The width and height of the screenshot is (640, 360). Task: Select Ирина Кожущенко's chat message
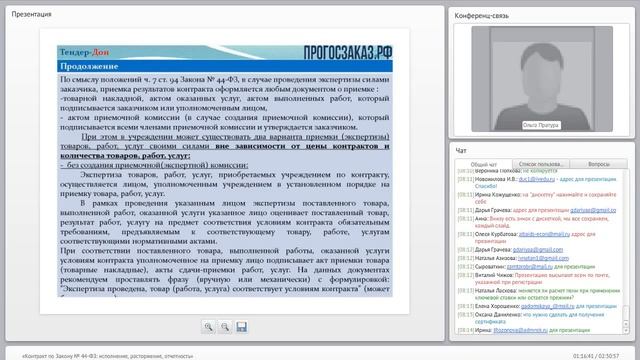[537, 198]
